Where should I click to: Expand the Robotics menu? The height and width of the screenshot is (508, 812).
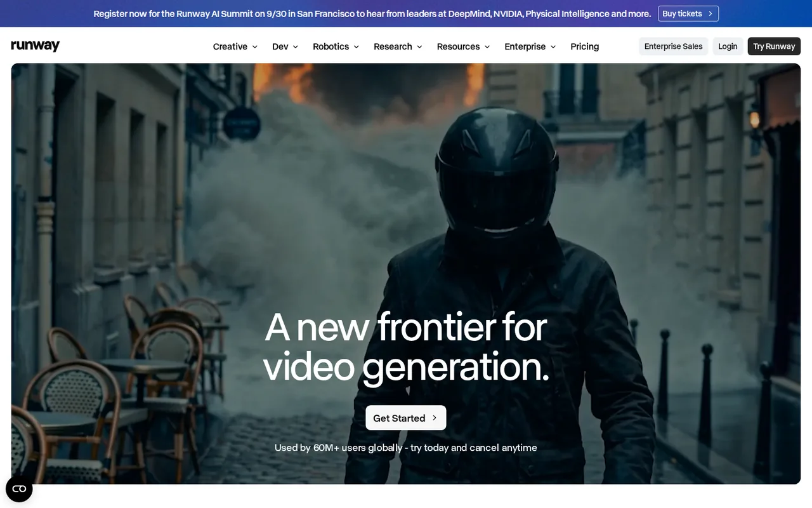[336, 46]
